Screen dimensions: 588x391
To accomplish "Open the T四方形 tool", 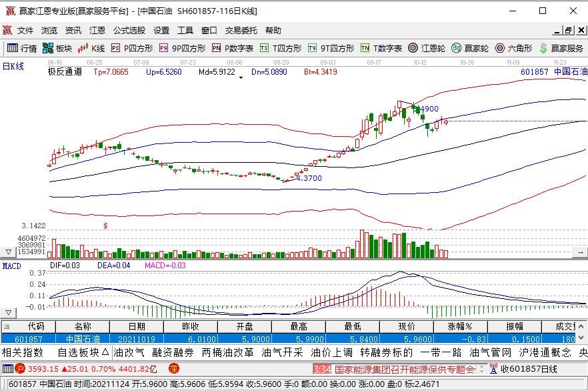I will (281, 48).
